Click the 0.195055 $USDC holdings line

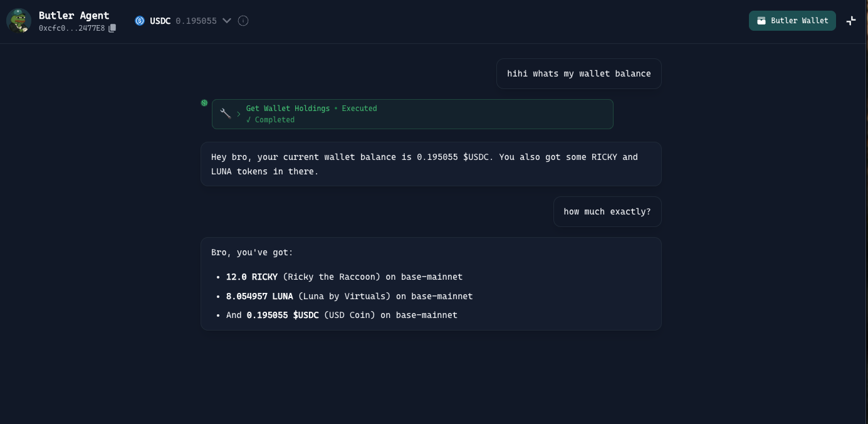(342, 315)
